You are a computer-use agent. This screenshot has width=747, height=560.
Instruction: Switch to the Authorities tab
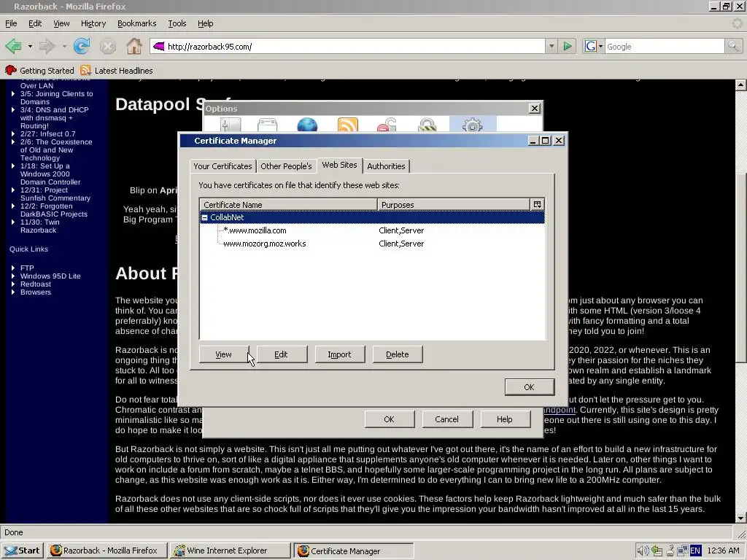click(386, 166)
